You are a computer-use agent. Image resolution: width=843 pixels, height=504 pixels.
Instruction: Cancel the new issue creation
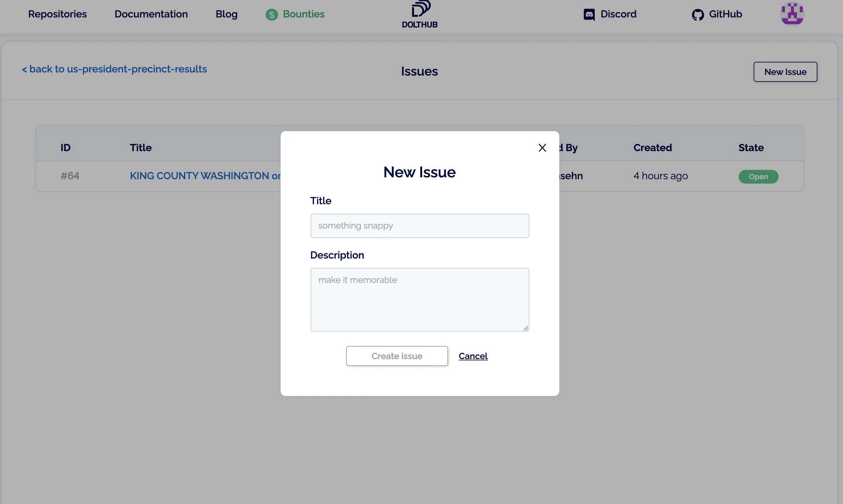(473, 356)
